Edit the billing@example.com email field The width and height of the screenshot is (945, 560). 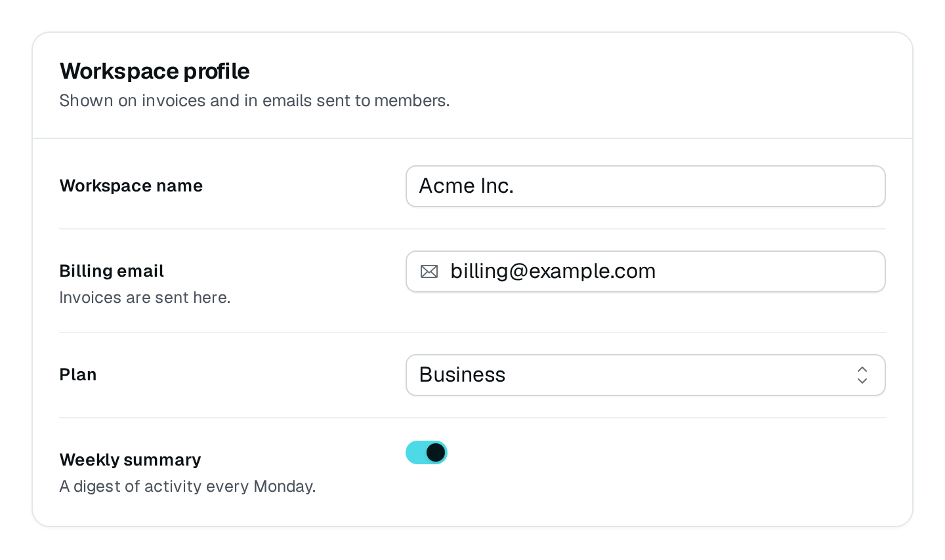click(x=646, y=271)
